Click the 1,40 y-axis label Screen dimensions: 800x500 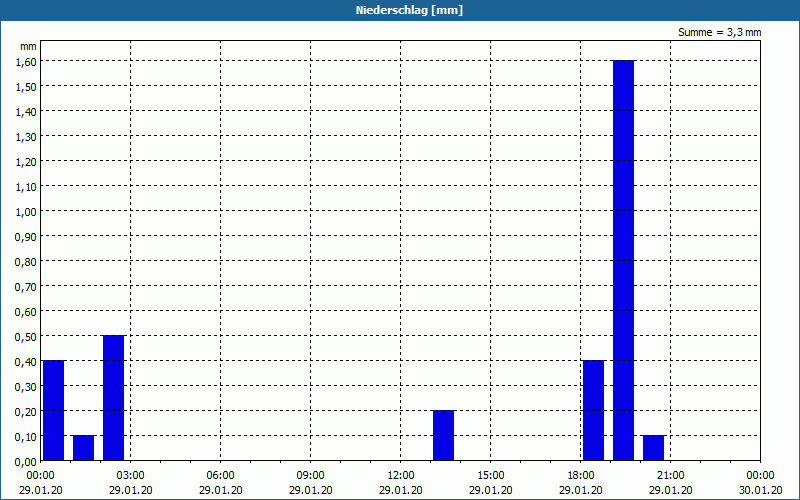(x=26, y=111)
